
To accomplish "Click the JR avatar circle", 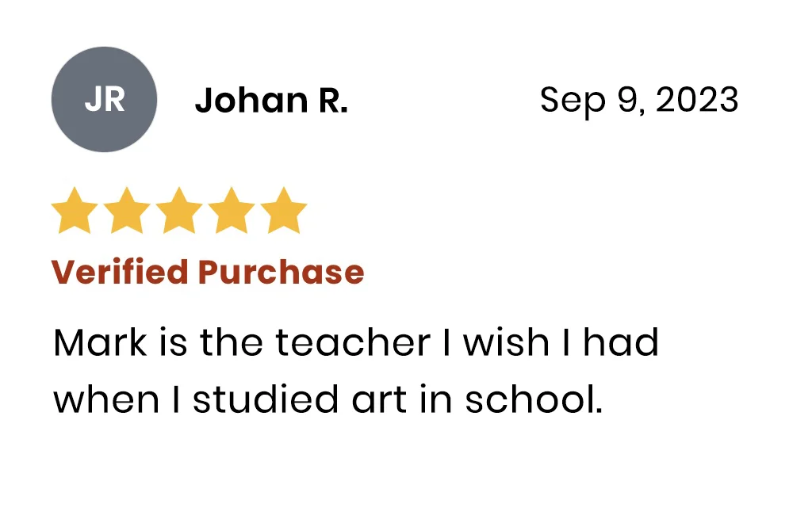I will (104, 100).
